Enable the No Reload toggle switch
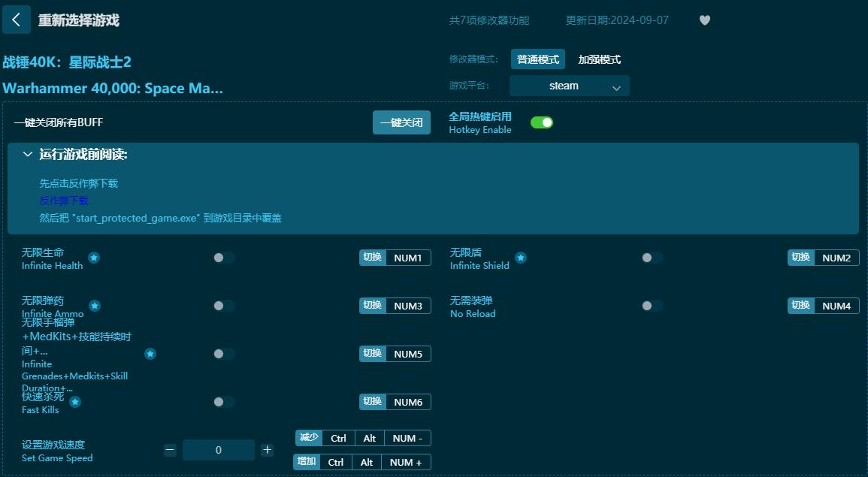868x477 pixels. (x=652, y=306)
